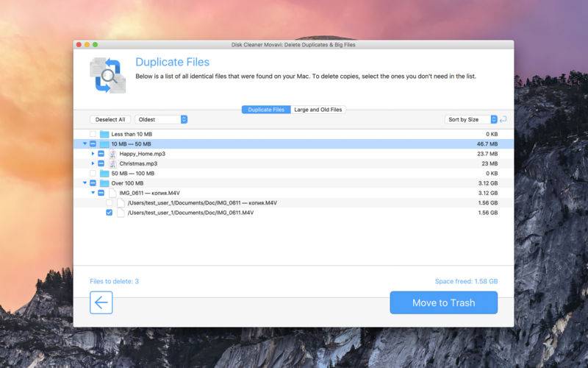Screen dimensions: 588x368
Task: Click the Less than 10 MB folder icon
Action: 104,134
